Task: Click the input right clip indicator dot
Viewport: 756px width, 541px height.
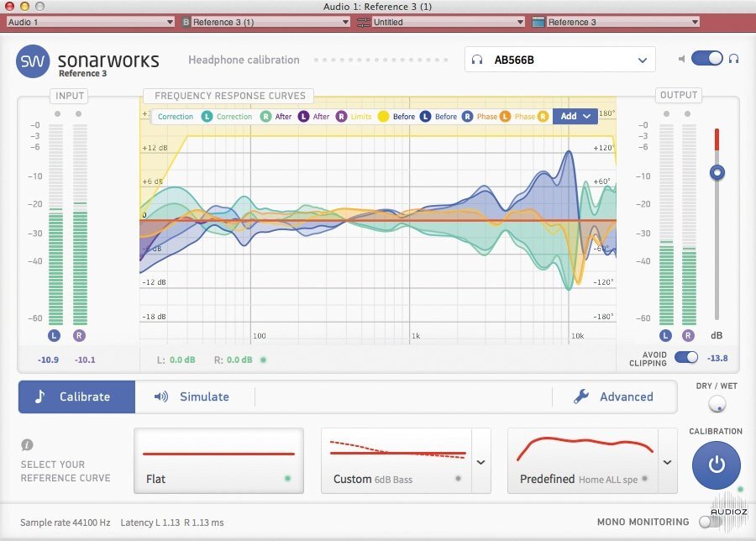Action: [79, 113]
